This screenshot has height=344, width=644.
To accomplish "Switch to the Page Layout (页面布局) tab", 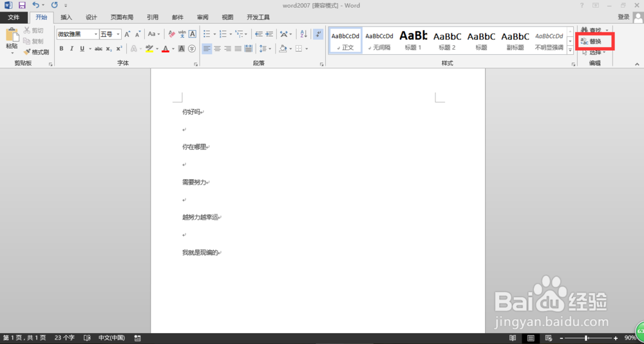I will click(x=122, y=17).
